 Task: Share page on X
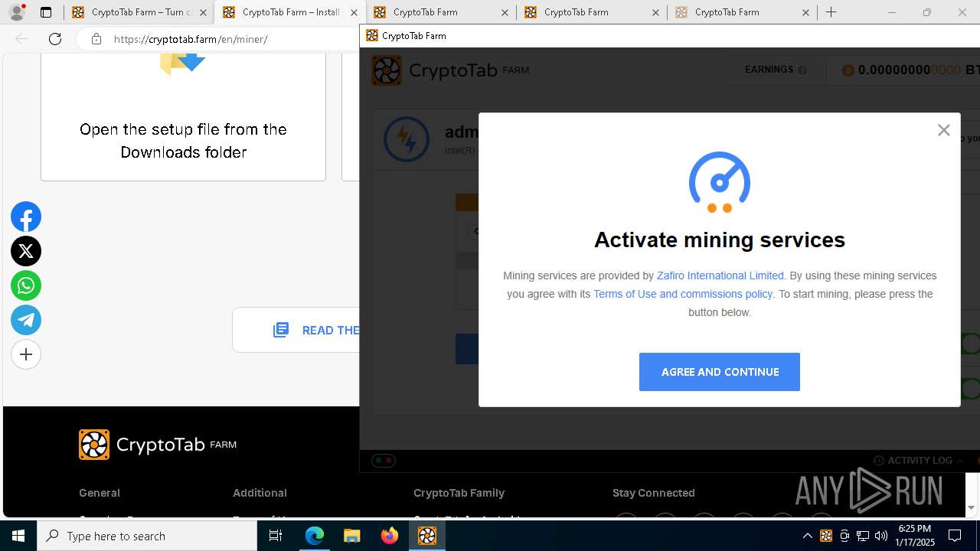point(26,251)
